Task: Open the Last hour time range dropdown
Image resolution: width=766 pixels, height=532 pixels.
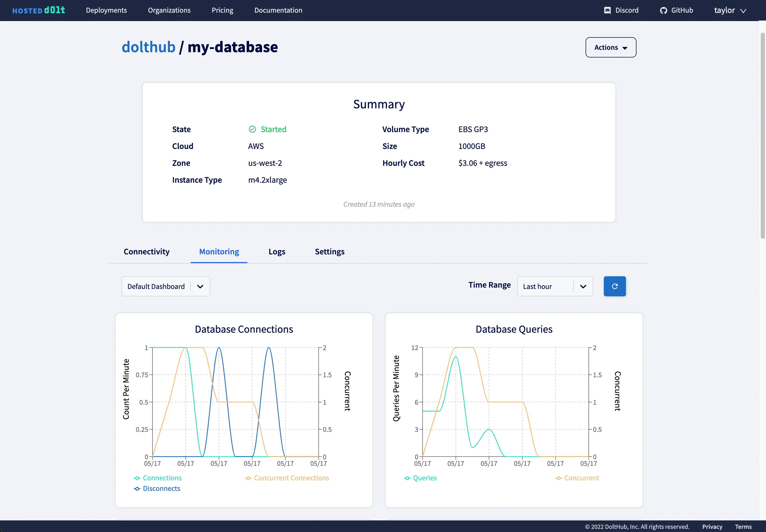Action: 554,286
